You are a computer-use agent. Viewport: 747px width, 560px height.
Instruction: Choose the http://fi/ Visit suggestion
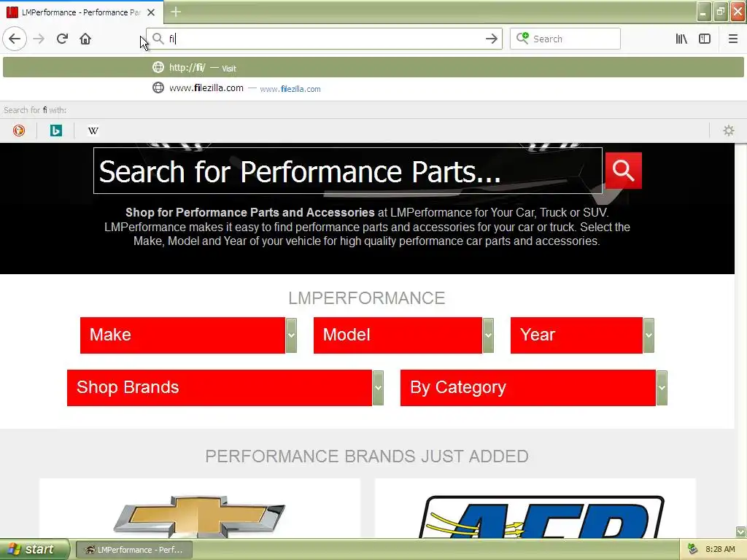click(373, 68)
